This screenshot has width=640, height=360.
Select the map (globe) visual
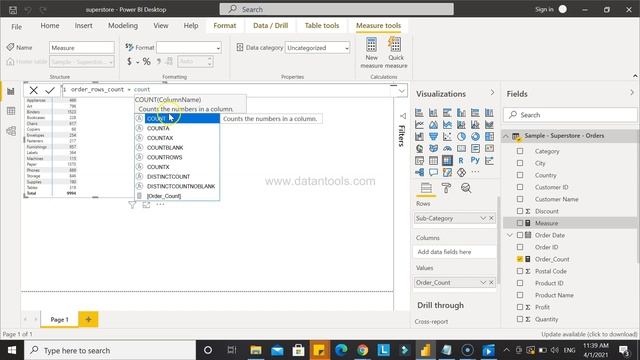[419, 149]
